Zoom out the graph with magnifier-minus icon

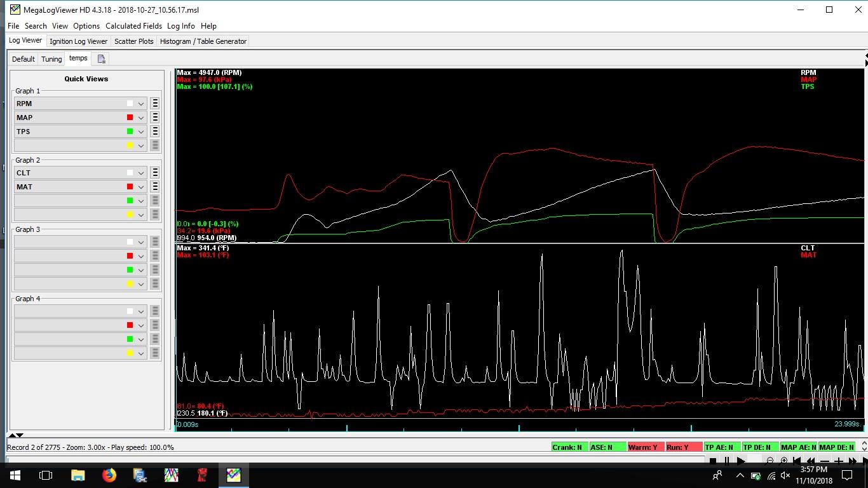[769, 461]
